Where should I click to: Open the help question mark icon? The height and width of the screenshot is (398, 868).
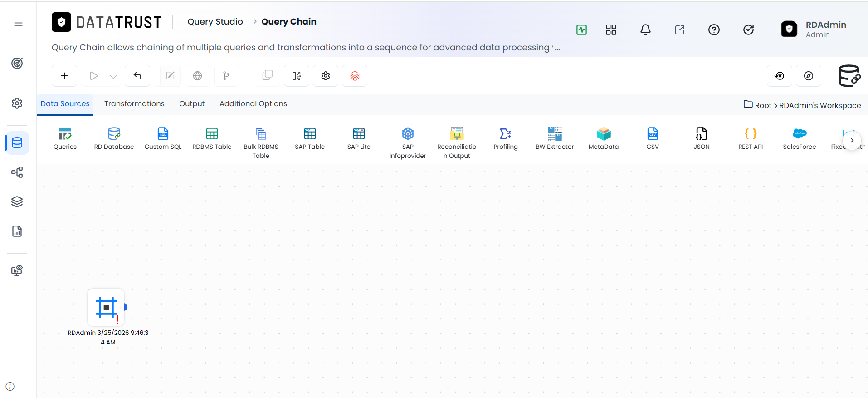coord(714,30)
